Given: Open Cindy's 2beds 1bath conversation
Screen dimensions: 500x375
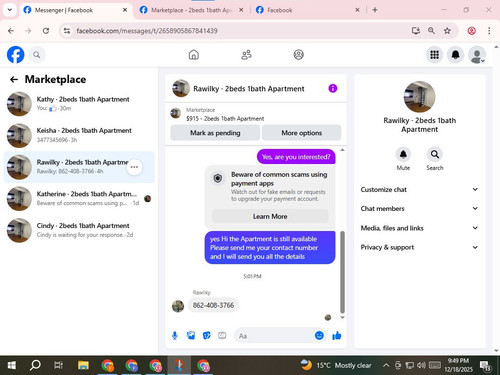Looking at the screenshot, I should point(79,230).
